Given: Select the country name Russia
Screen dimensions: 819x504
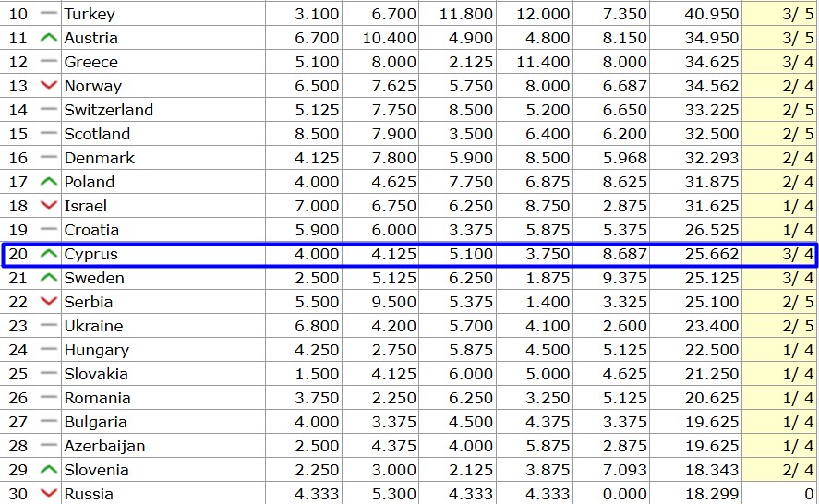Looking at the screenshot, I should coord(89,494).
